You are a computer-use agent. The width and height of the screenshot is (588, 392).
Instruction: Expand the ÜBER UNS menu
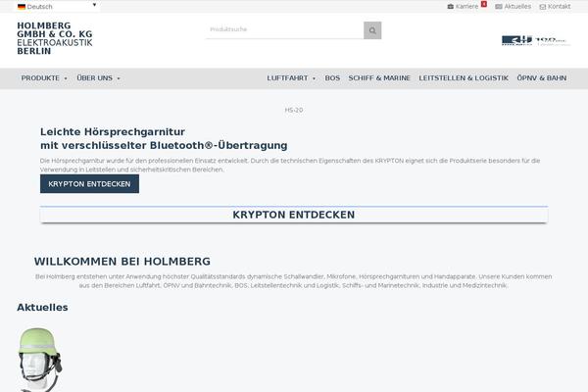pos(98,78)
